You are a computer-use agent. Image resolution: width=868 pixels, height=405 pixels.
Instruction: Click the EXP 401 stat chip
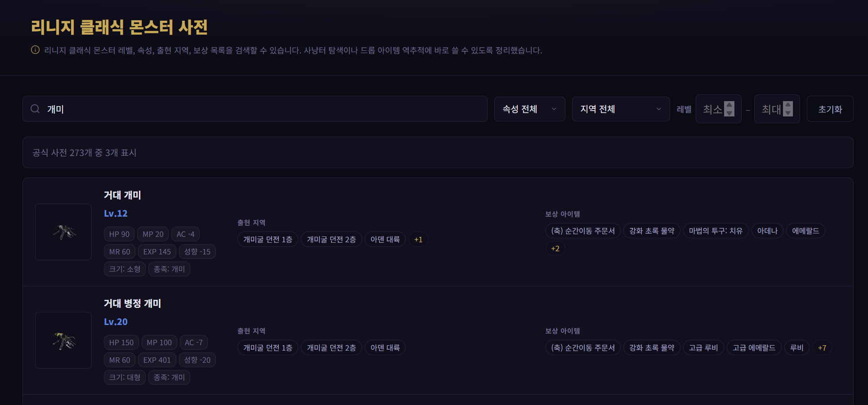157,360
